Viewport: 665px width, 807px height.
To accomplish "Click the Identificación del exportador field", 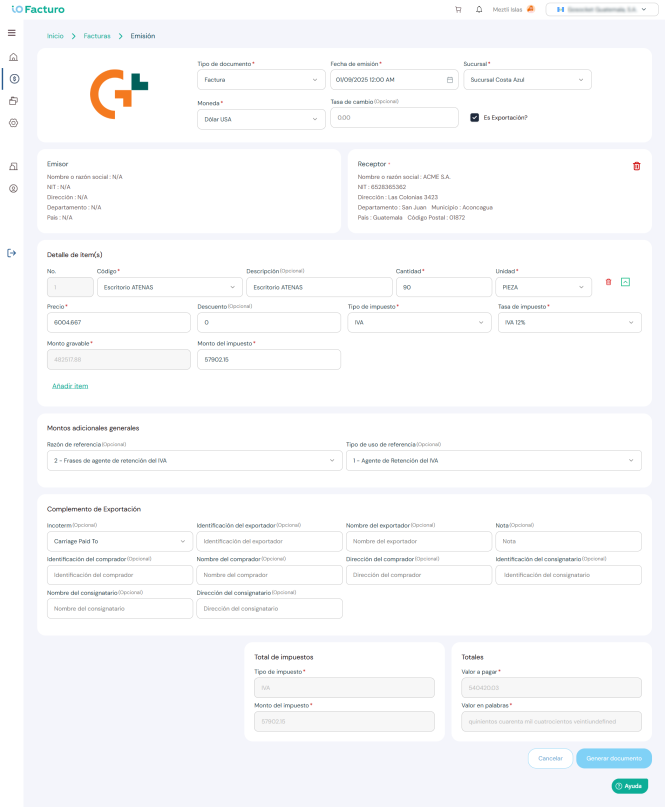I will (269, 541).
